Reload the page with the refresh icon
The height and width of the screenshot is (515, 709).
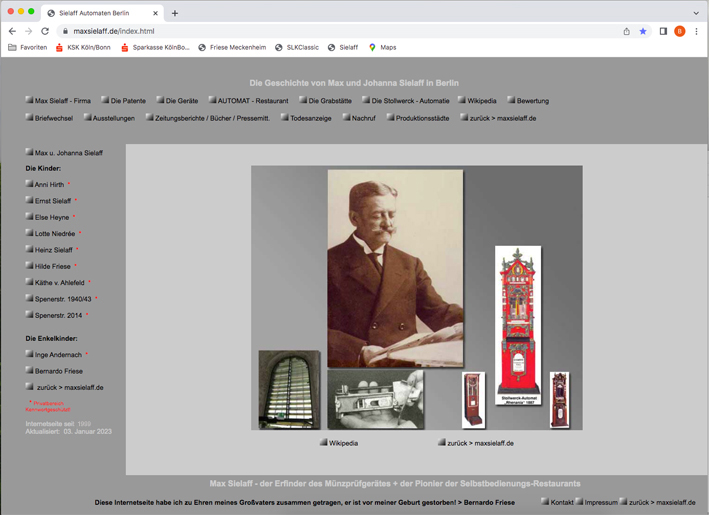45,31
